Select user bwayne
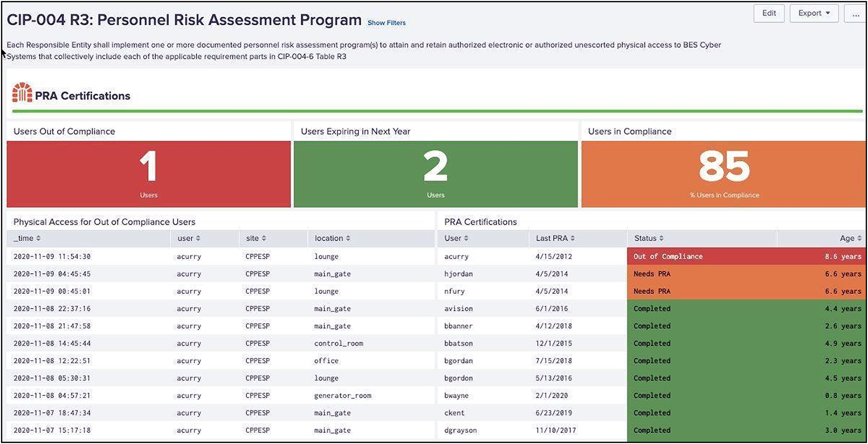 click(x=456, y=396)
